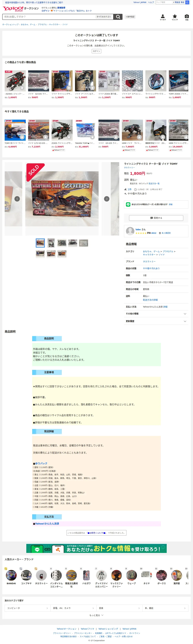Screen dimensions: 193x644
Task: Click the コトブキヤ brand icon
Action: [x=26, y=575]
